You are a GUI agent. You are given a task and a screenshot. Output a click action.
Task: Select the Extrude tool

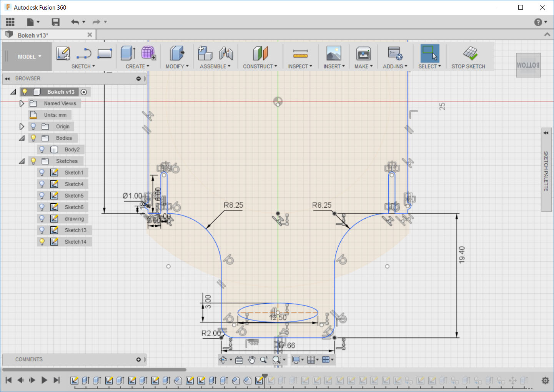128,53
